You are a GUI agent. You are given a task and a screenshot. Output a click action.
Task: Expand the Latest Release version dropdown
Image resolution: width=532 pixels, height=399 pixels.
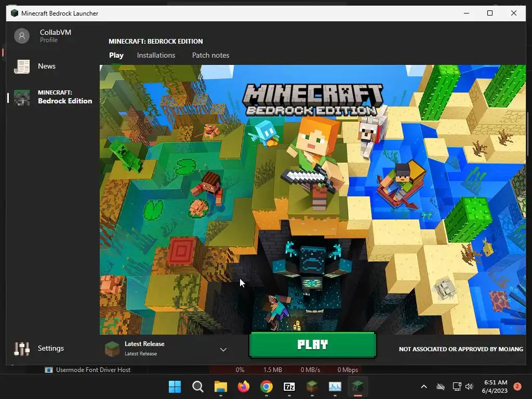tap(223, 350)
